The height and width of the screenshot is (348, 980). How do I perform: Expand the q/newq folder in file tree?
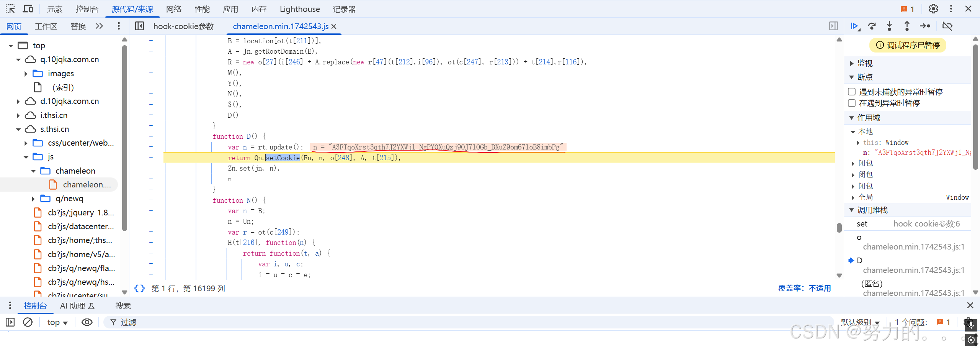click(33, 198)
